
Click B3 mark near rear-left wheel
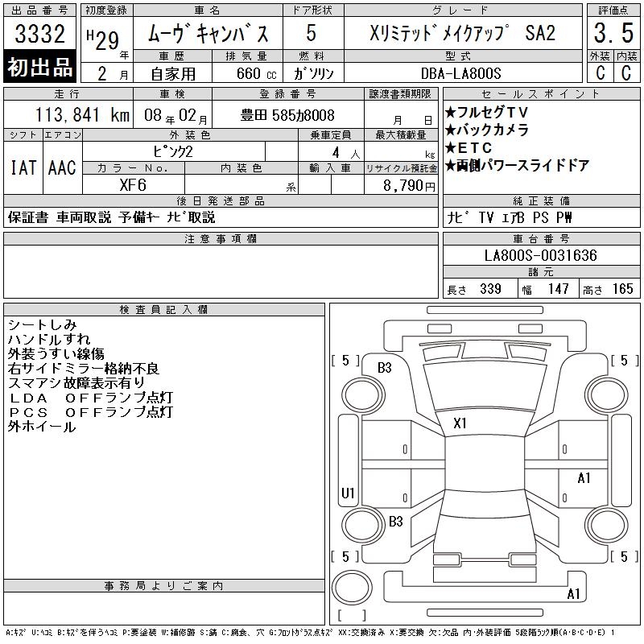396,522
